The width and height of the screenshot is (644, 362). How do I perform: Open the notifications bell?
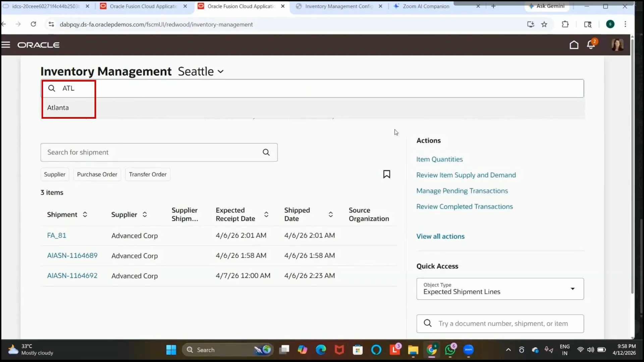pyautogui.click(x=591, y=45)
